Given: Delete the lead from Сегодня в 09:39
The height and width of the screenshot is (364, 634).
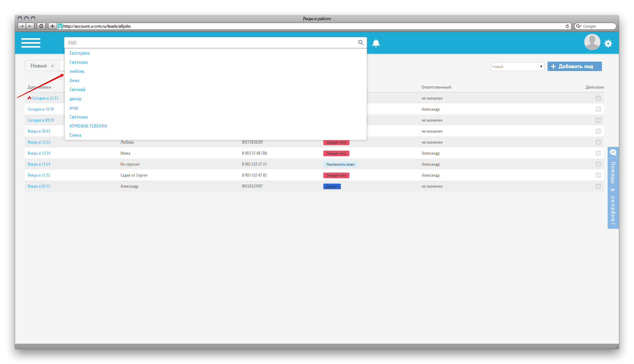Looking at the screenshot, I should pos(598,120).
